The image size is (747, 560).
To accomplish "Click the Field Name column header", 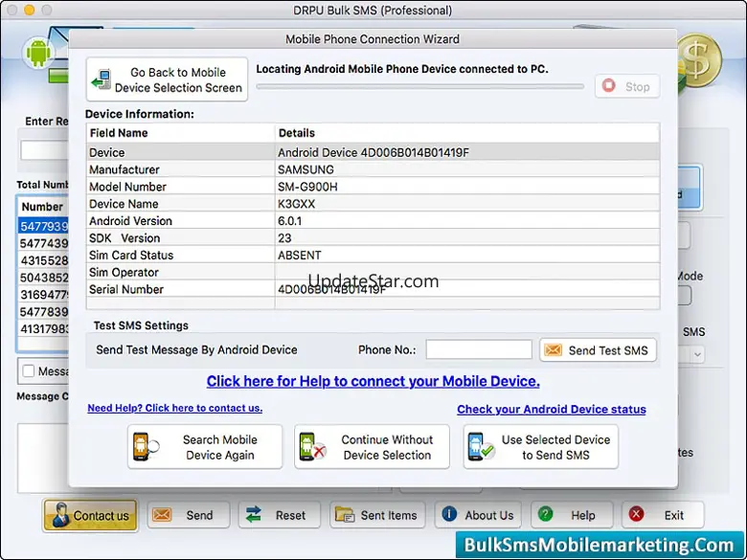I will point(181,133).
